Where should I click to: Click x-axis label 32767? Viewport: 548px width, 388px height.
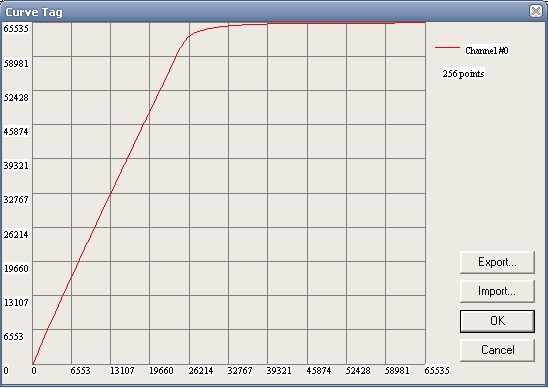click(240, 371)
